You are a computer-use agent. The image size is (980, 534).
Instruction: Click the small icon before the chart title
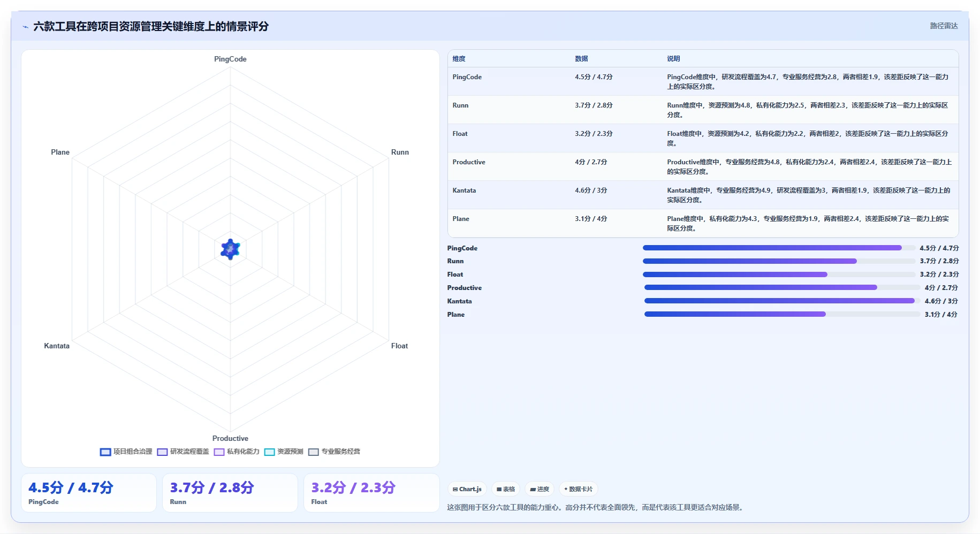(25, 27)
